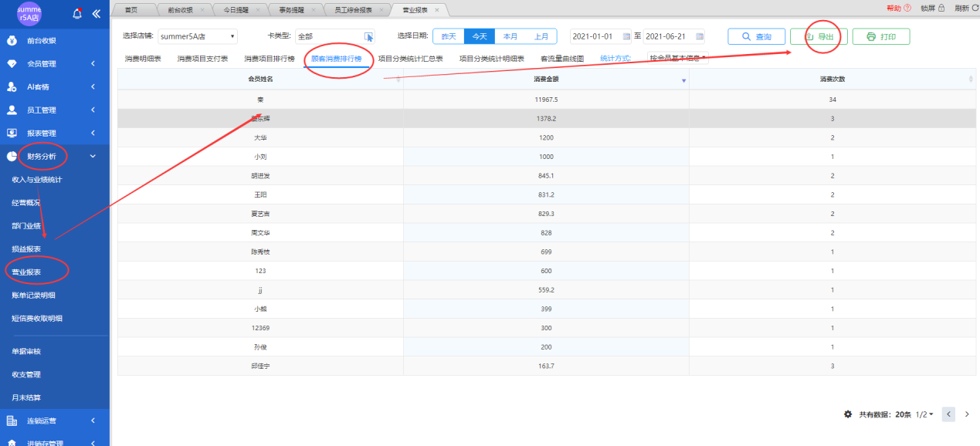Screen dimensions: 980x446
Task: Click the 导出 export button
Action: 819,36
